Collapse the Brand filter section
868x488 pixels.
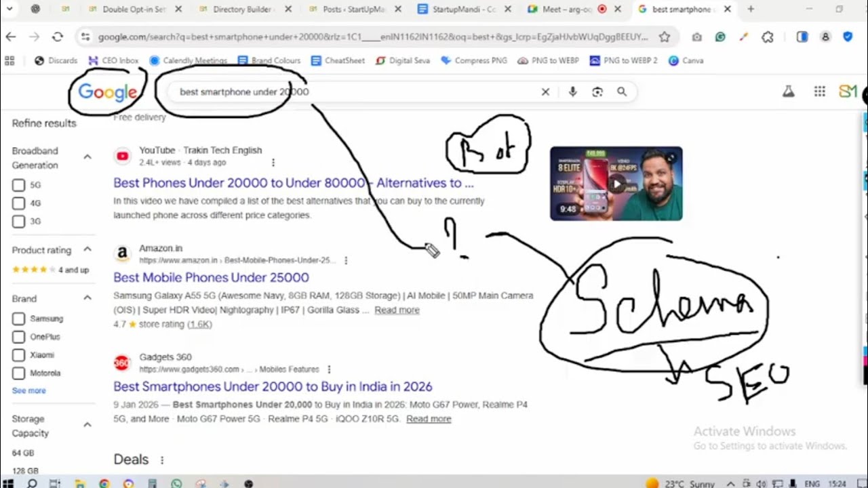coord(87,298)
